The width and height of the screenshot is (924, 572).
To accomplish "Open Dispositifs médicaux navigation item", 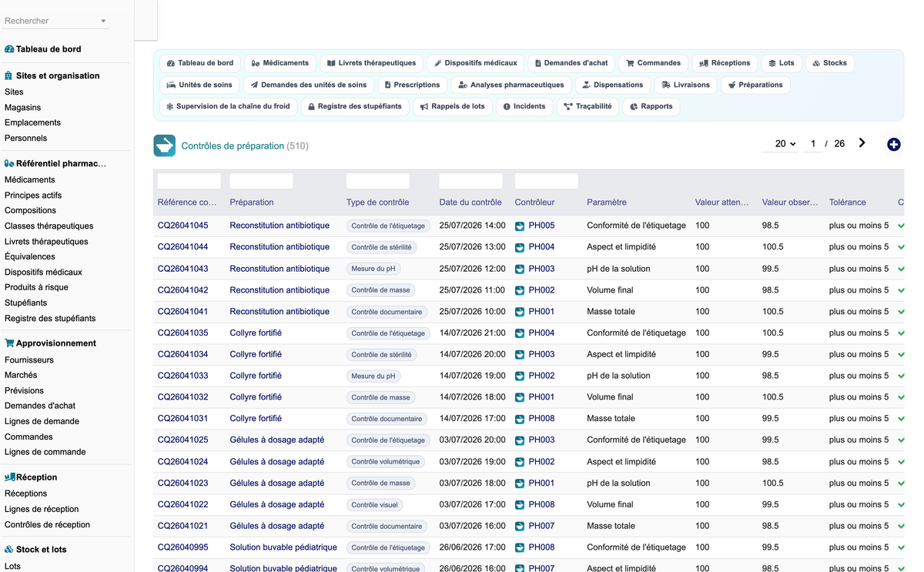I will (x=475, y=63).
